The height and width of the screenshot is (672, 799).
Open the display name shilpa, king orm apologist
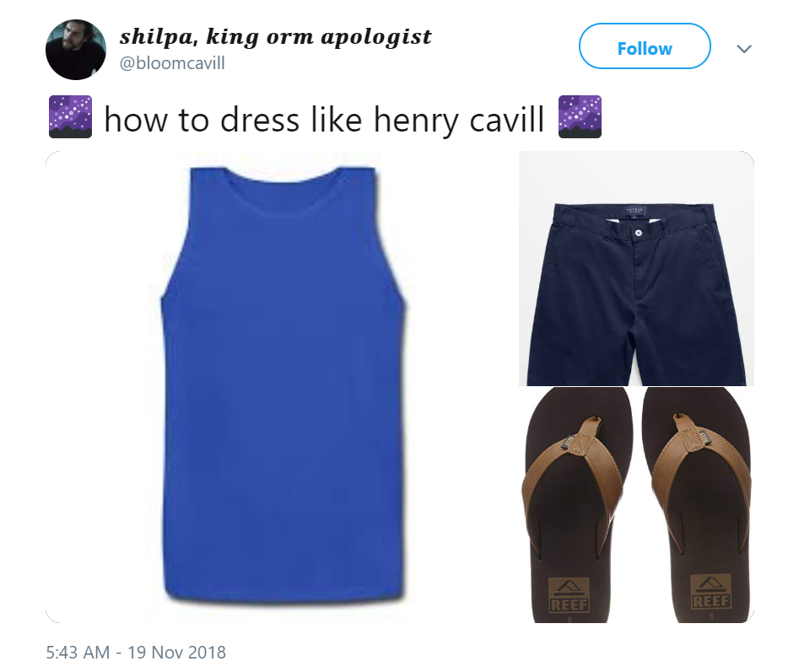pyautogui.click(x=276, y=36)
